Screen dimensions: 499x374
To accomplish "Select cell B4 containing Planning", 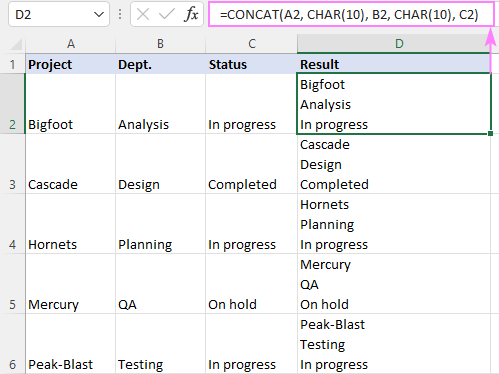I will [161, 224].
